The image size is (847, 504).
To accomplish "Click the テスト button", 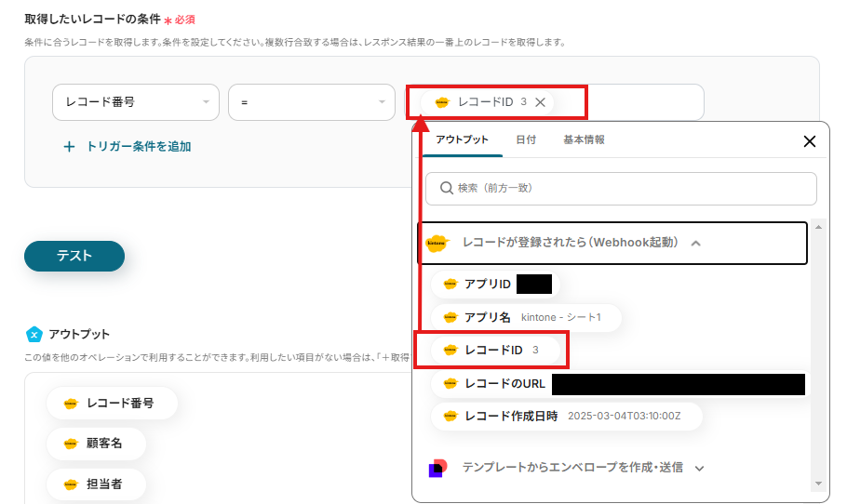I will [x=74, y=256].
